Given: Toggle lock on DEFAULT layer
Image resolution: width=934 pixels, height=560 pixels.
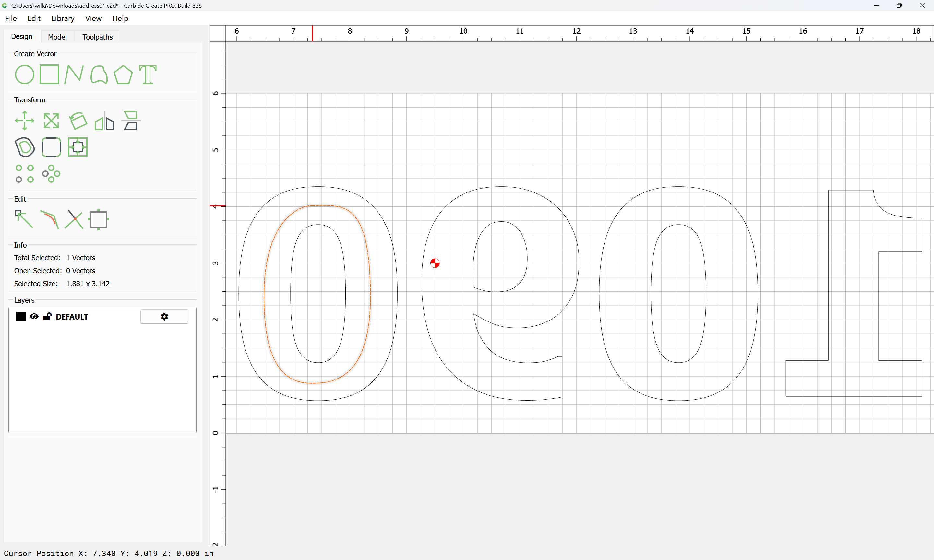Looking at the screenshot, I should point(47,317).
